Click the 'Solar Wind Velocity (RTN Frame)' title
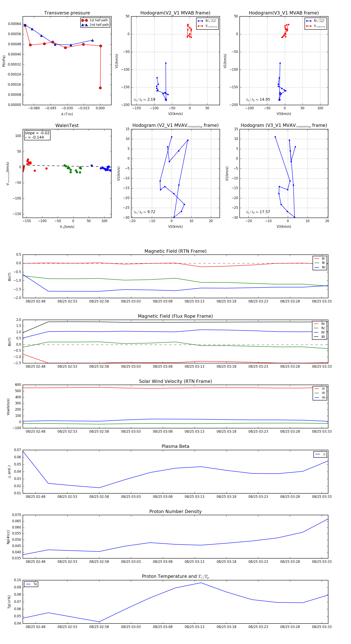 175,381
